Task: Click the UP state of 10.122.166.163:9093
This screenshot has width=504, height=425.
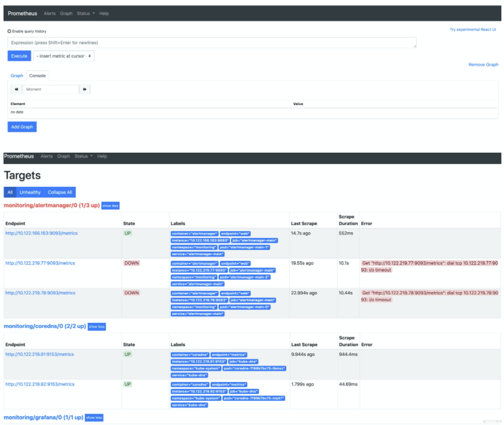Action: [x=128, y=233]
